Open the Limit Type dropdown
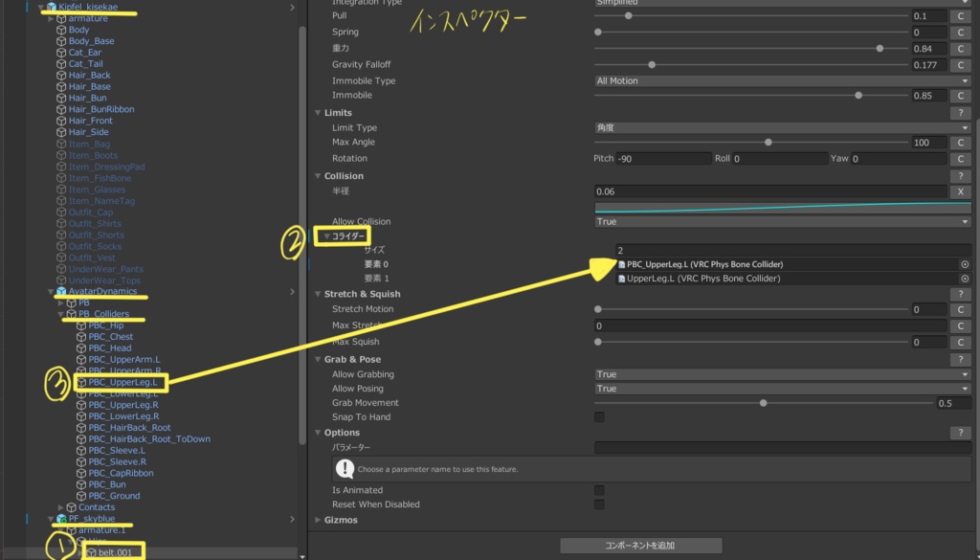The image size is (980, 560). click(x=782, y=127)
